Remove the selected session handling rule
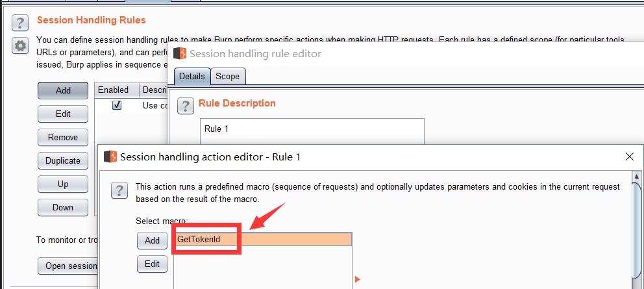The width and height of the screenshot is (644, 289). 63,137
